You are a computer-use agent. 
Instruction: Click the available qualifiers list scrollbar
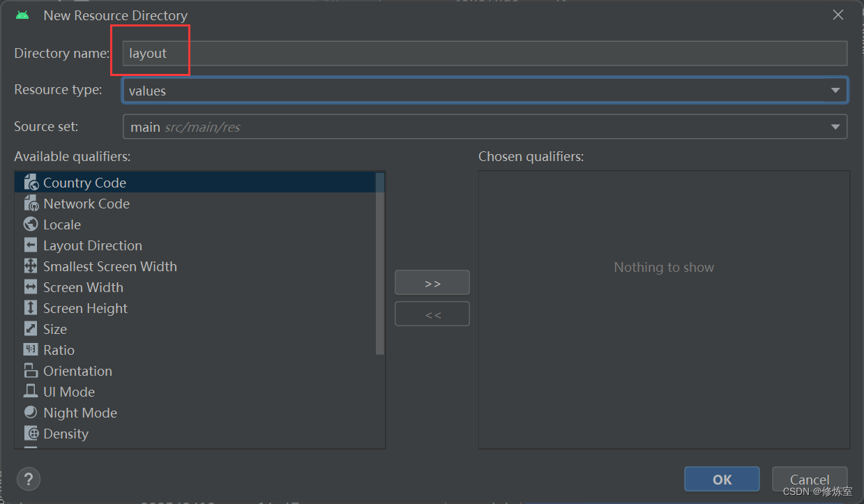point(380,264)
